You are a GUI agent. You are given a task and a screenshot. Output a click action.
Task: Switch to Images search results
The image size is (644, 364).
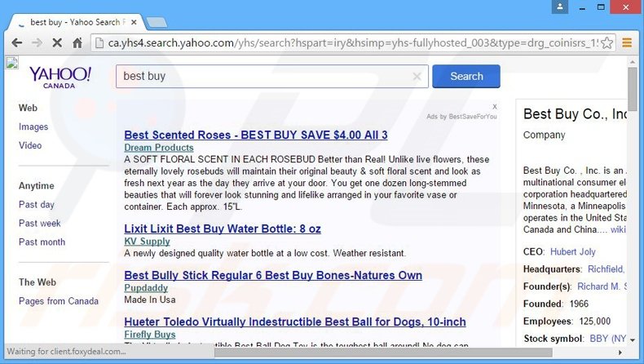click(x=33, y=127)
